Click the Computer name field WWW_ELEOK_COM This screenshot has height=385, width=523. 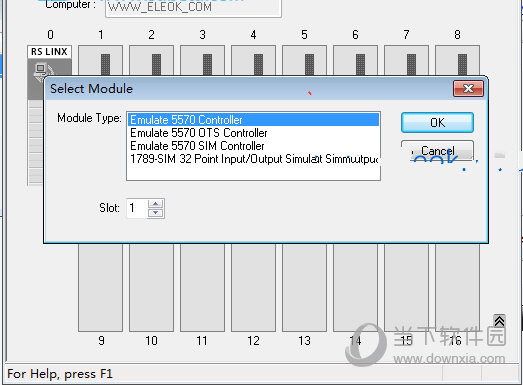click(193, 7)
